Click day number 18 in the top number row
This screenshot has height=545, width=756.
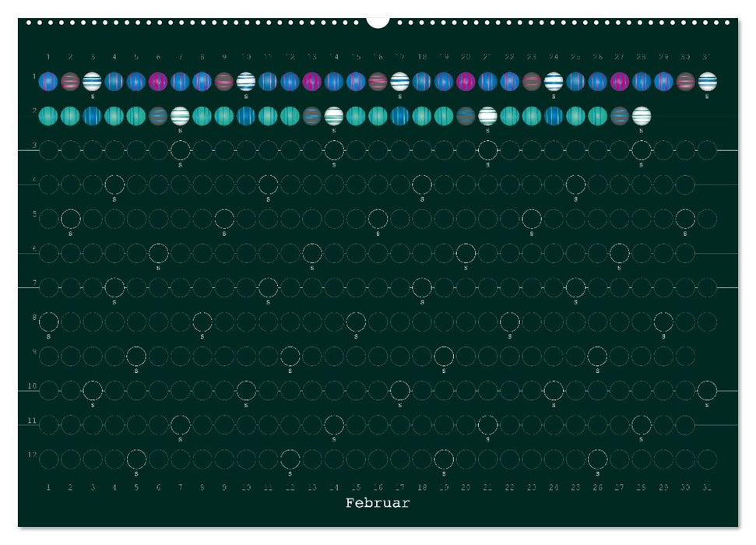pos(422,57)
